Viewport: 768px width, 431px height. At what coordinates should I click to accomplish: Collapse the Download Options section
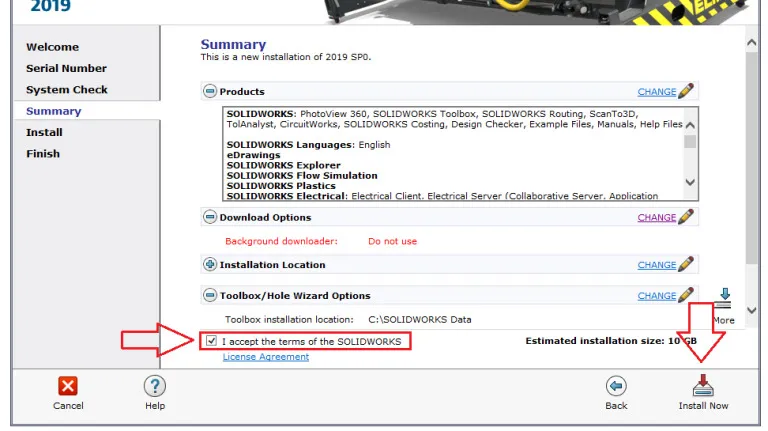tap(210, 217)
